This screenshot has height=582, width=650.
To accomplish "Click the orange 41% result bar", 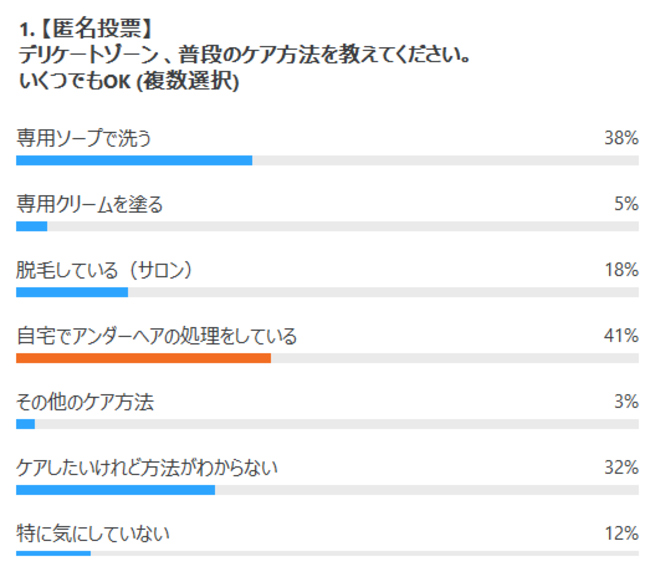I will [x=143, y=358].
